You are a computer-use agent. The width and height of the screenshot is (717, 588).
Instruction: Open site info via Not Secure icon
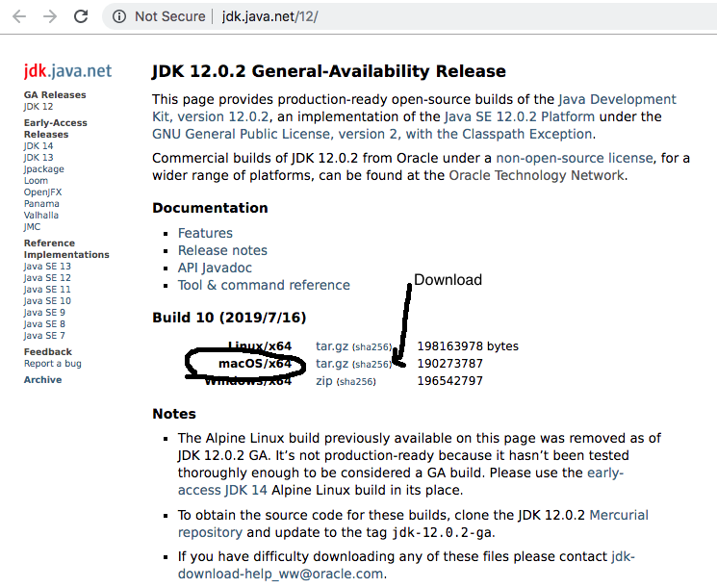point(119,16)
